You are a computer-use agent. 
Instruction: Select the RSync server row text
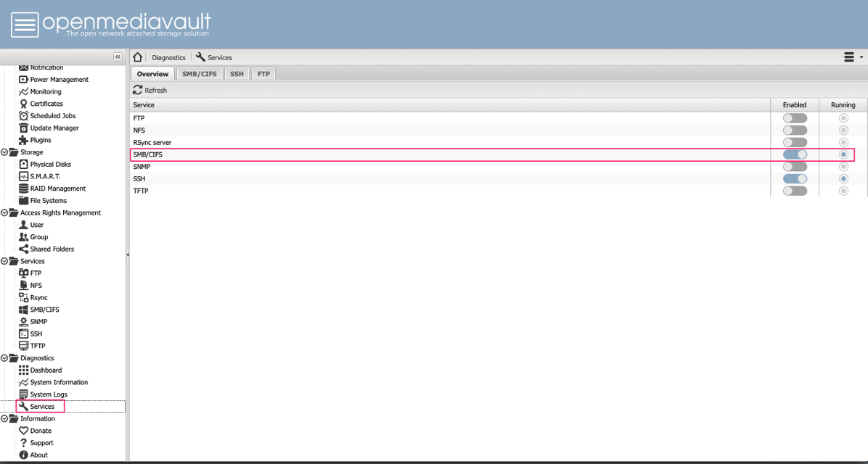pyautogui.click(x=152, y=143)
